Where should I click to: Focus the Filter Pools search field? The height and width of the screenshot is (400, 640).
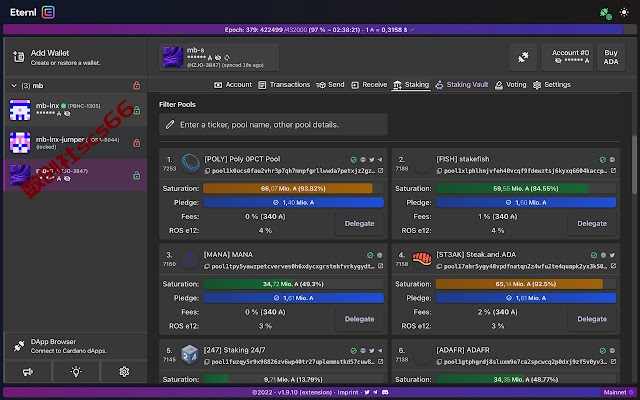pyautogui.click(x=273, y=124)
